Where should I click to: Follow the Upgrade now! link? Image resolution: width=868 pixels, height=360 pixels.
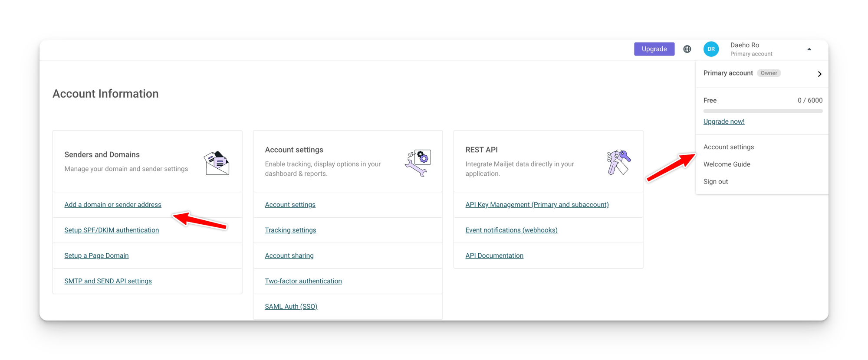[724, 121]
